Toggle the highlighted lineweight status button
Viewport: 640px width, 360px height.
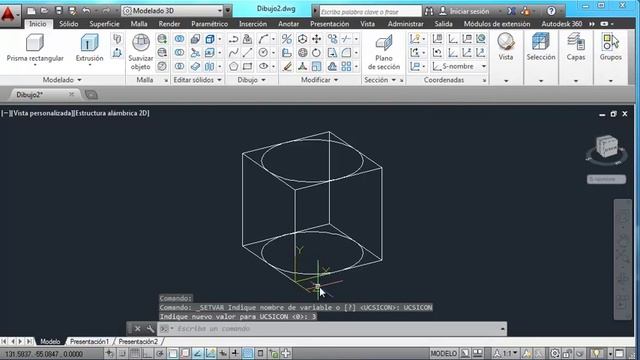[248, 353]
